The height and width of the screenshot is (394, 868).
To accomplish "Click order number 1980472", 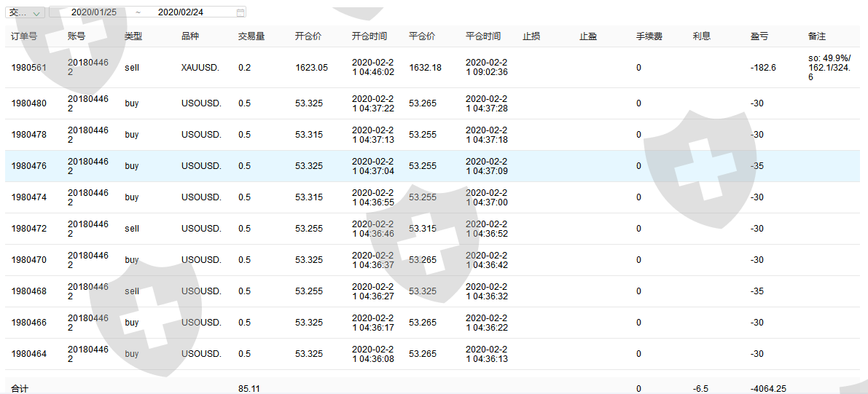I will (x=29, y=229).
